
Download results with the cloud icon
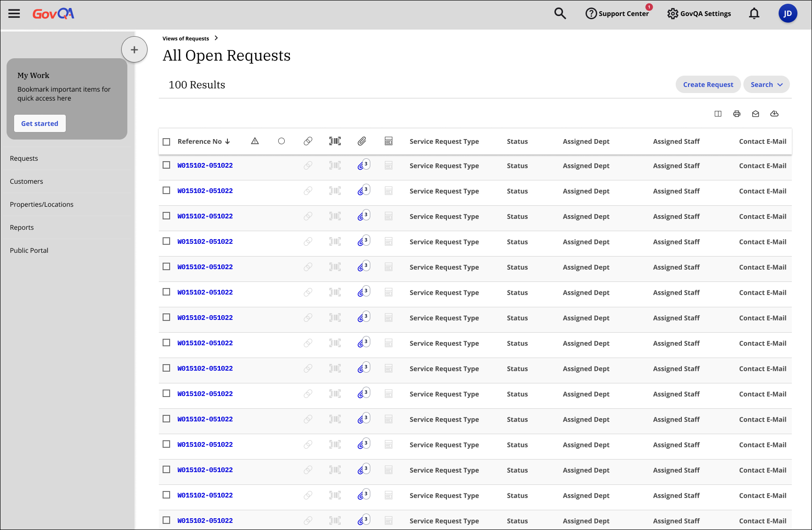(x=774, y=114)
